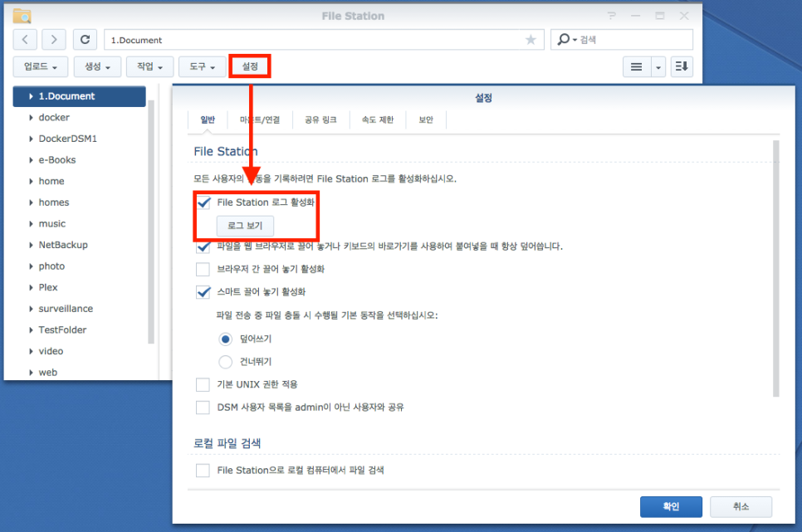Switch to the 마운트/연결 tab

click(x=260, y=120)
